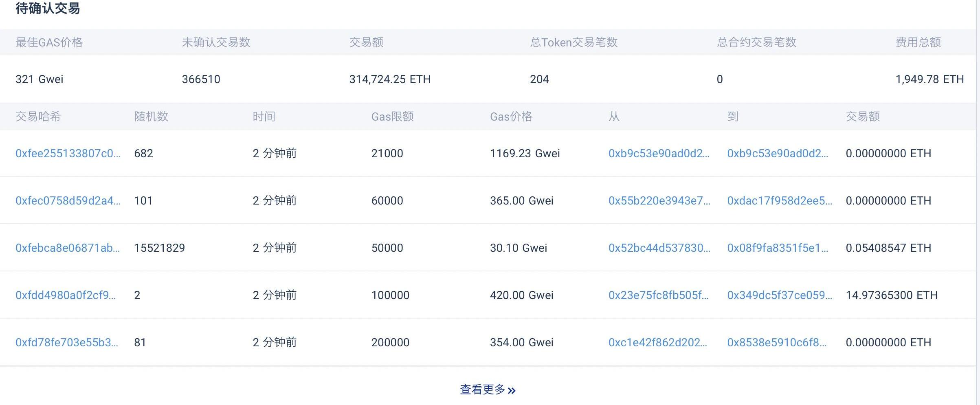The height and width of the screenshot is (405, 980).
Task: Click recipient address 0xb9c53e90ad0d2... in To column
Action: (777, 153)
